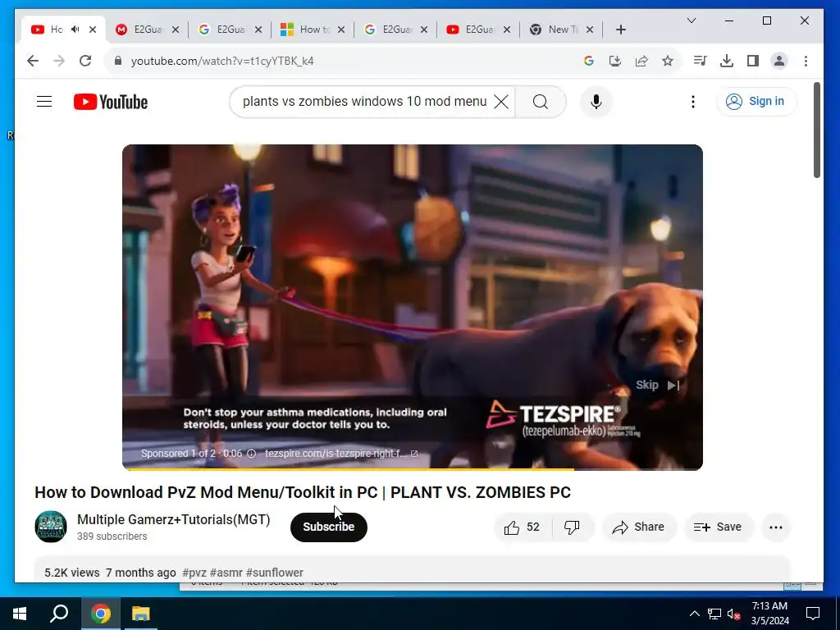Screen dimensions: 840x630
Task: Share this page from address bar
Action: [641, 61]
